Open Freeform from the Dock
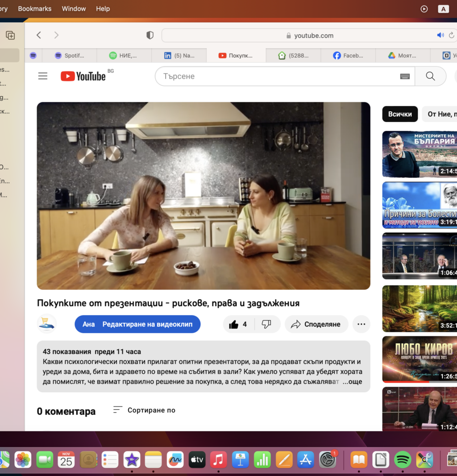457x476 pixels. click(x=175, y=460)
